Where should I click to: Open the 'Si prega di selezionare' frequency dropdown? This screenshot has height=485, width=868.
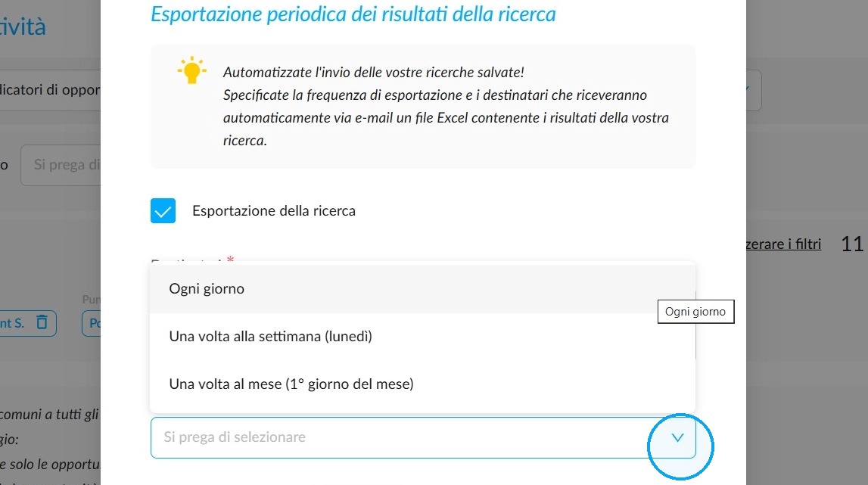click(x=423, y=437)
